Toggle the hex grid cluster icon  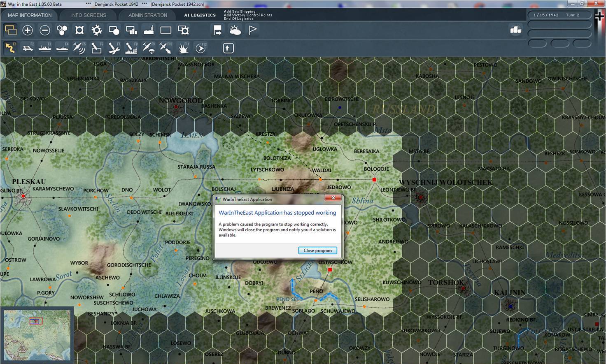(x=62, y=30)
